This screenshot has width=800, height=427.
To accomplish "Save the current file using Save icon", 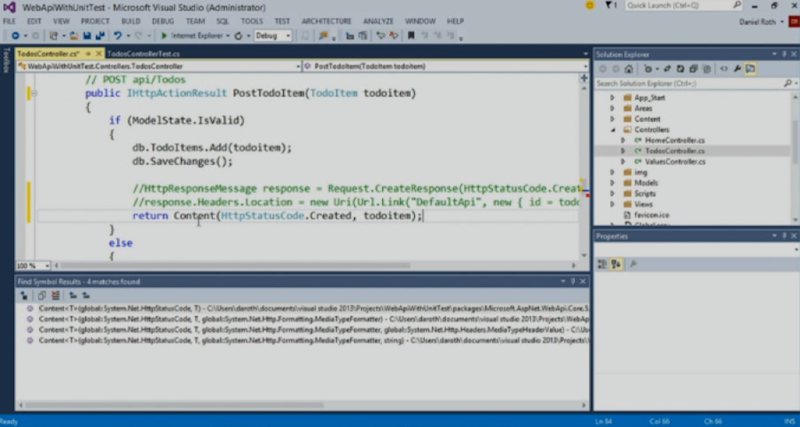I will [87, 36].
